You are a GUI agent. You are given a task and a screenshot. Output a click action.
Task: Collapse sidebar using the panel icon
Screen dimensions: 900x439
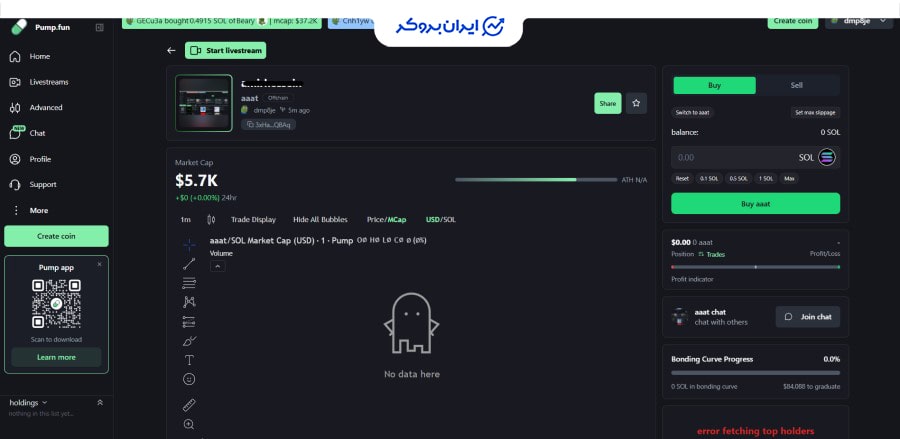click(x=99, y=27)
